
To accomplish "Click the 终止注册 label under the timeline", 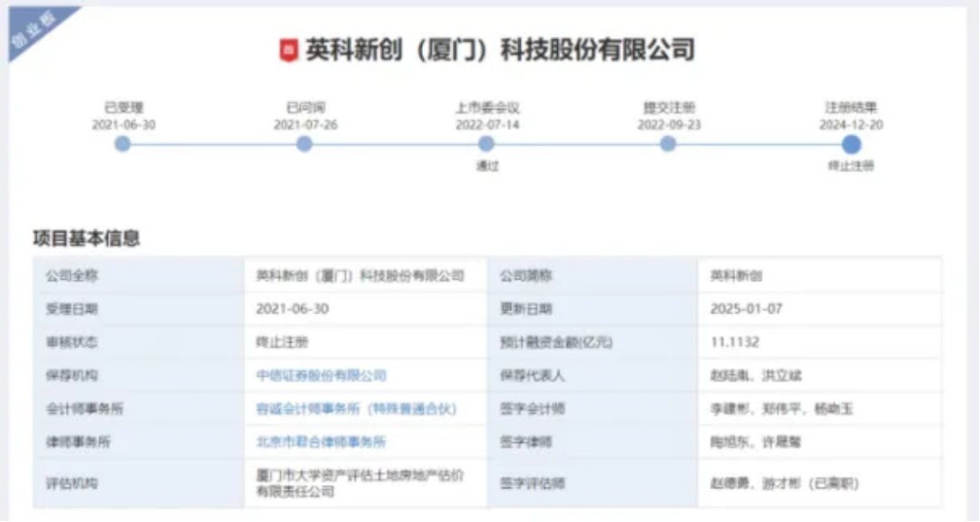I will [851, 165].
